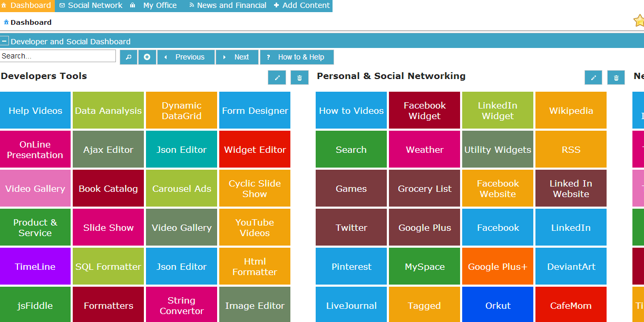644x322 pixels.
Task: Click the Next button
Action: [237, 57]
